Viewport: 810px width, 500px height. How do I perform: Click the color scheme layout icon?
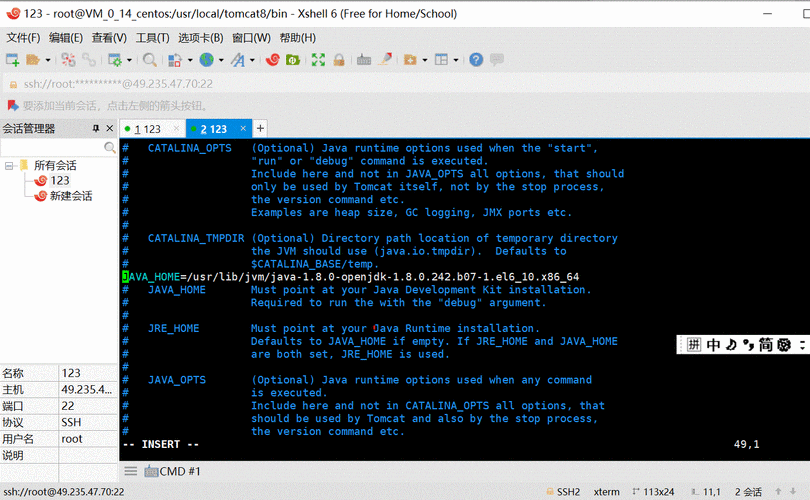coord(175,60)
